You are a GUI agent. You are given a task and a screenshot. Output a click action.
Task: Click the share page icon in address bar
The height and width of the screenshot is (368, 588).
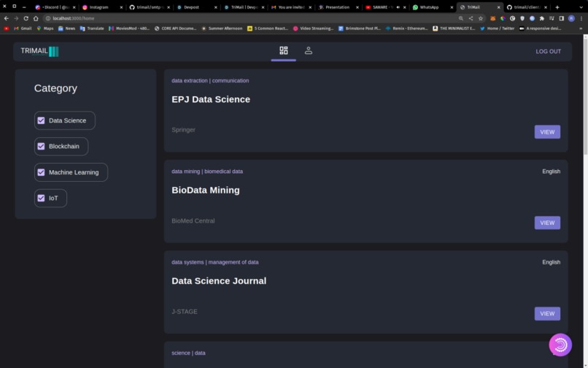point(471,18)
